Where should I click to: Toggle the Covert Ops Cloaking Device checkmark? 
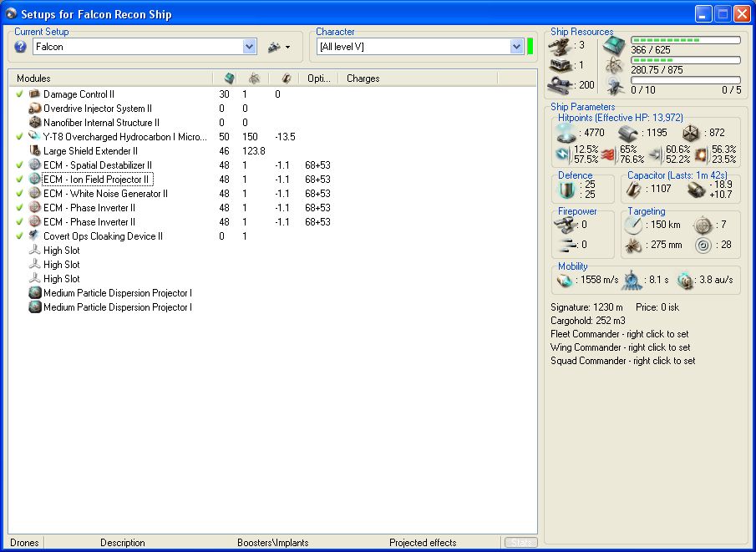pos(19,236)
